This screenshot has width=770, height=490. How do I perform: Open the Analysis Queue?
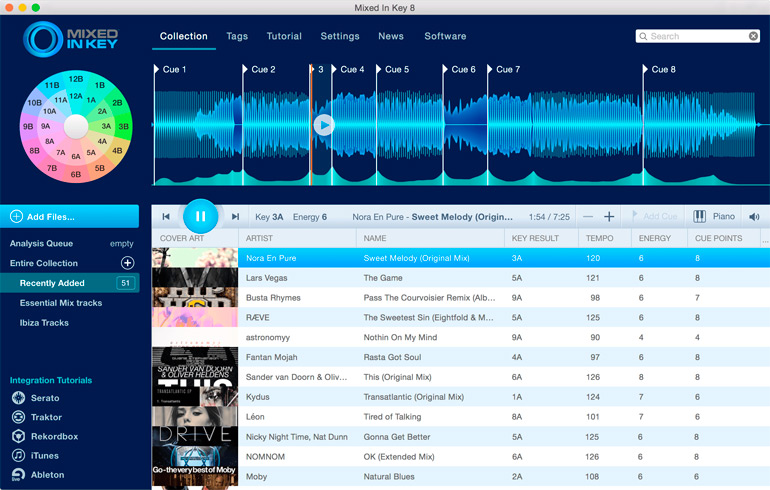[x=41, y=244]
